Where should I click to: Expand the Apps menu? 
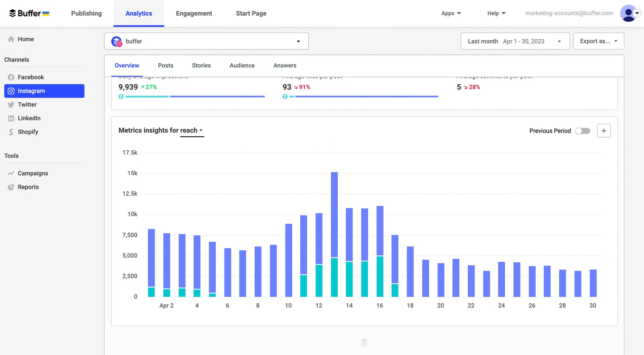click(451, 13)
